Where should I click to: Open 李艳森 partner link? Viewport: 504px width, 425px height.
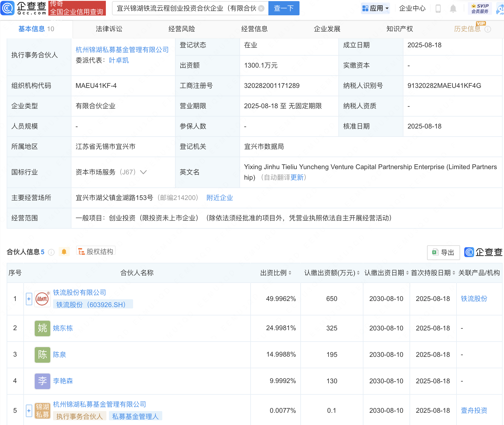coord(63,381)
